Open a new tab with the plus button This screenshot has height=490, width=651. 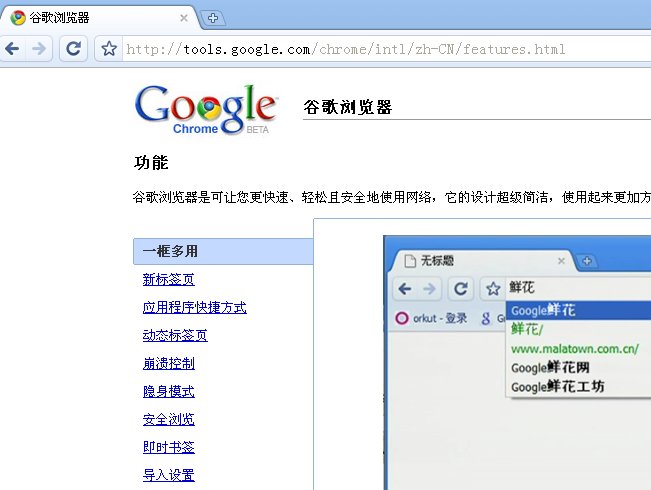pyautogui.click(x=213, y=18)
